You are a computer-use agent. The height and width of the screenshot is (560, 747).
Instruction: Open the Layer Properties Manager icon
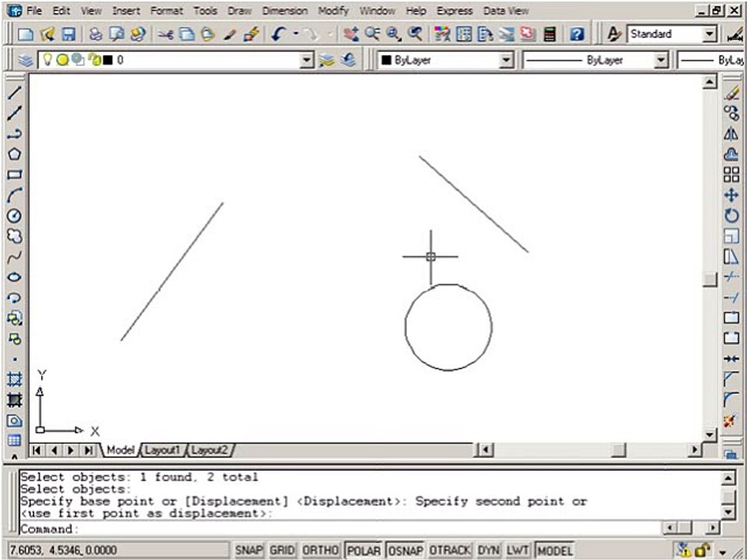25,60
